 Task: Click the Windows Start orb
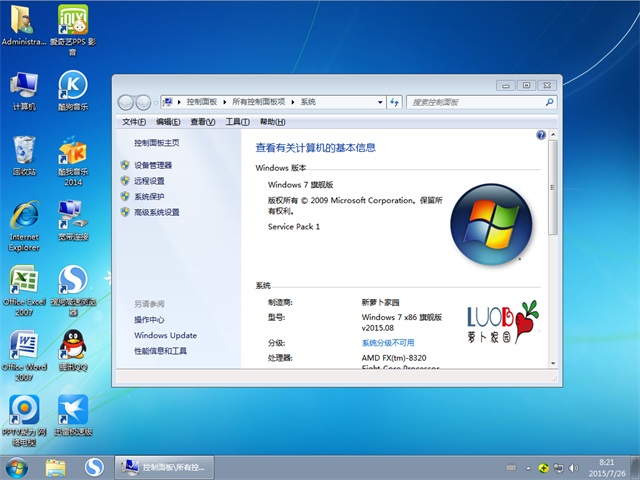click(17, 467)
